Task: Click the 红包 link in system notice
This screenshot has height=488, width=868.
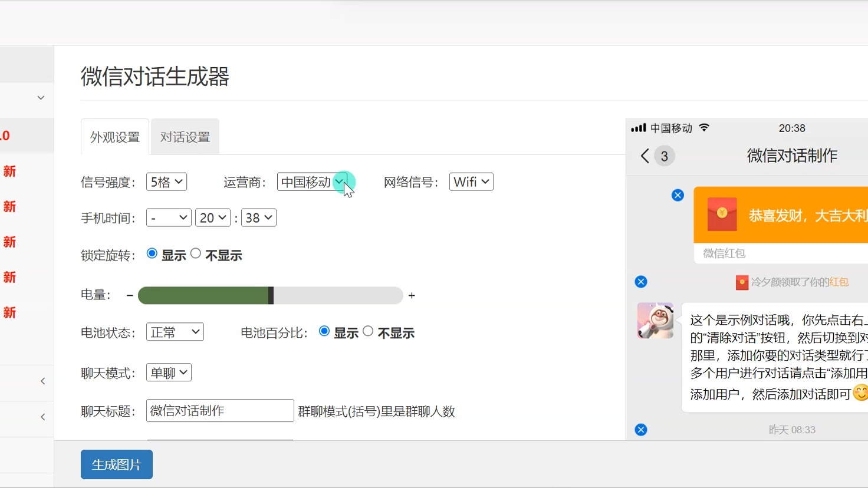Action: click(839, 282)
